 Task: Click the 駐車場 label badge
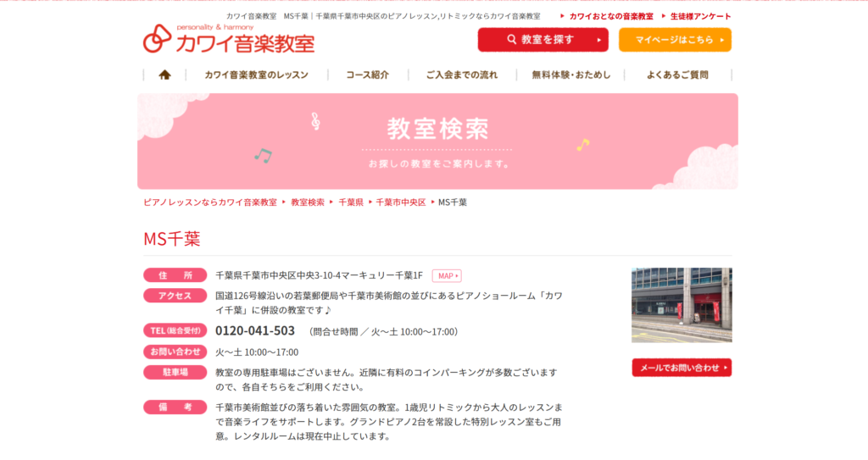tap(175, 372)
